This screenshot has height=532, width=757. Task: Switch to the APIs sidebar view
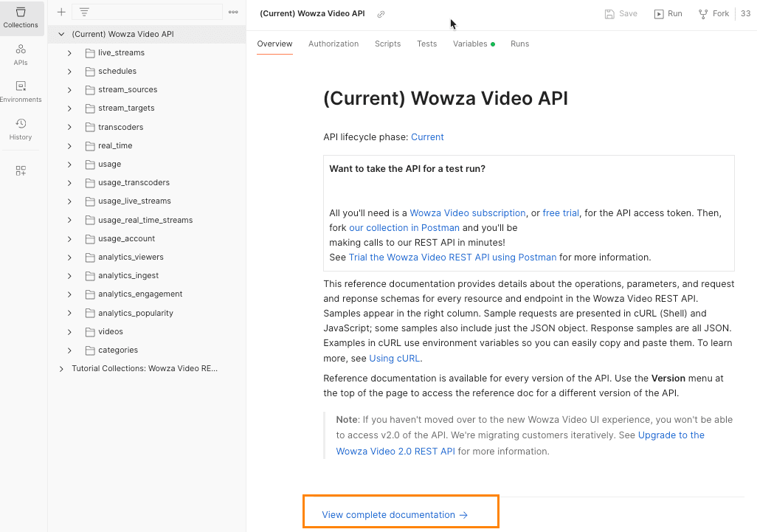(21, 53)
